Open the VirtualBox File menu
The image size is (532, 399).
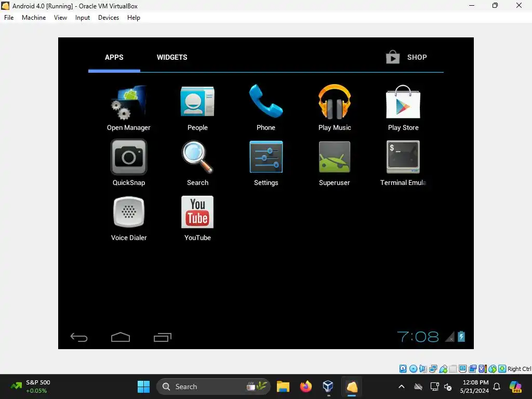coord(9,18)
